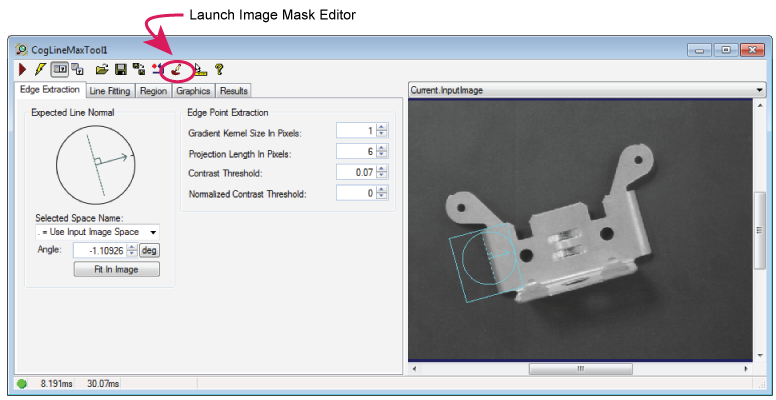Launch the Image Mask Editor brush icon
Screen dimensions: 776x400
(176, 70)
